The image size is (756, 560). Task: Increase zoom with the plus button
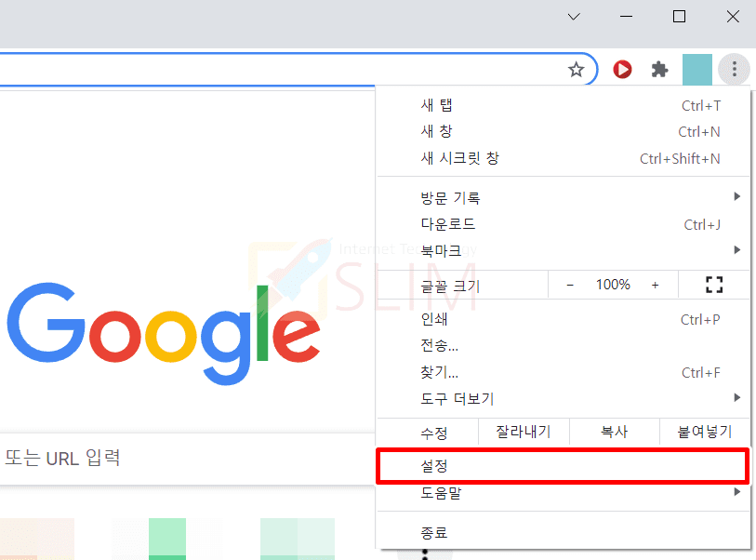(x=655, y=285)
